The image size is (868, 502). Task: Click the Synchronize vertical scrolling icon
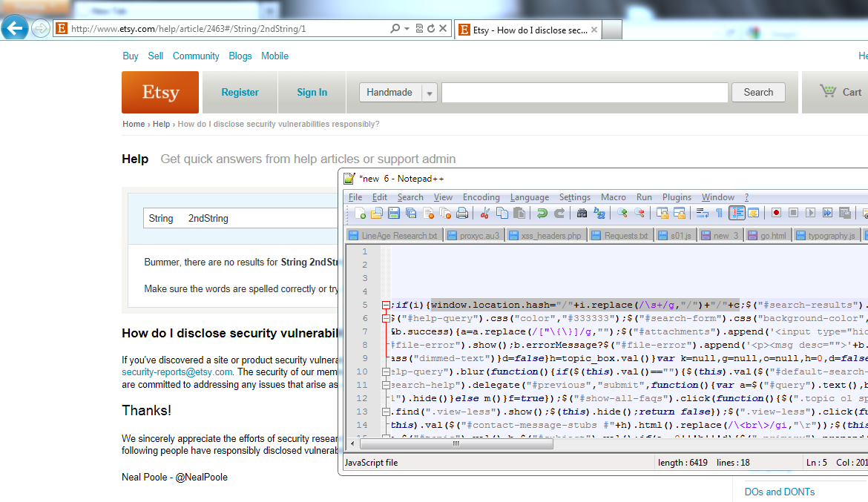[x=662, y=213]
